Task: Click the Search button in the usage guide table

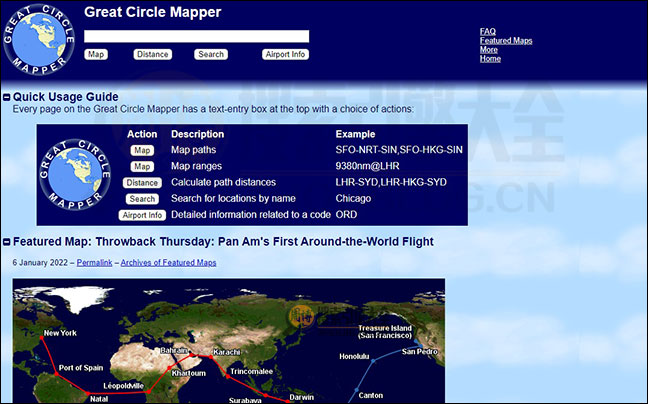Action: [x=142, y=199]
